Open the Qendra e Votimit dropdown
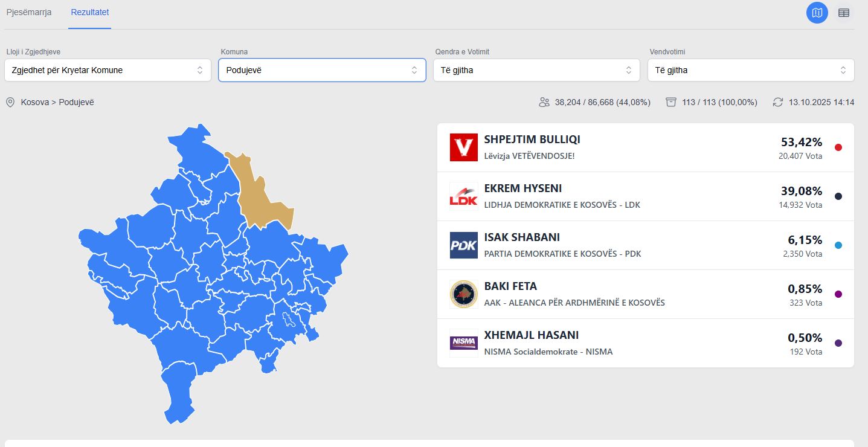This screenshot has height=447, width=868. click(x=536, y=70)
